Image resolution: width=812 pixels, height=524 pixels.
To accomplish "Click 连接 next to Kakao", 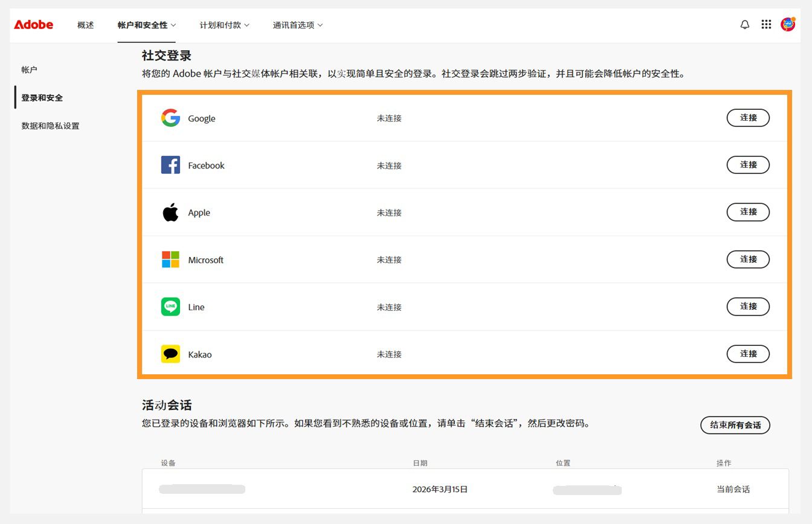I will tap(748, 354).
